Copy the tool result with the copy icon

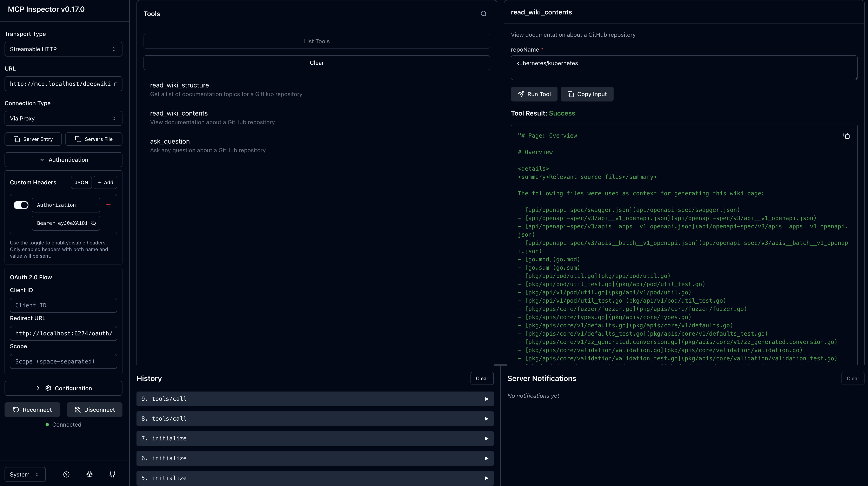pyautogui.click(x=846, y=136)
